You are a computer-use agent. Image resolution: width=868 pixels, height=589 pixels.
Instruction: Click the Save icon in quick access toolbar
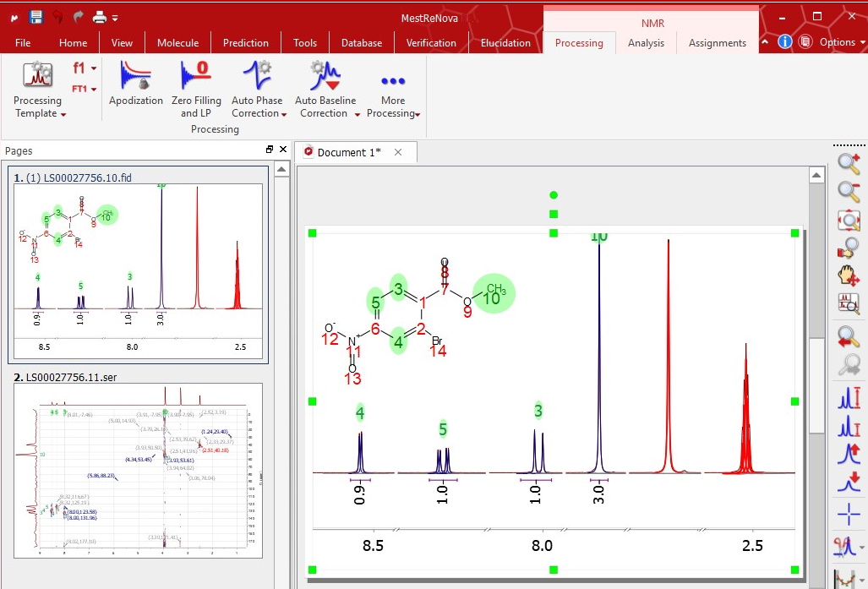[36, 17]
